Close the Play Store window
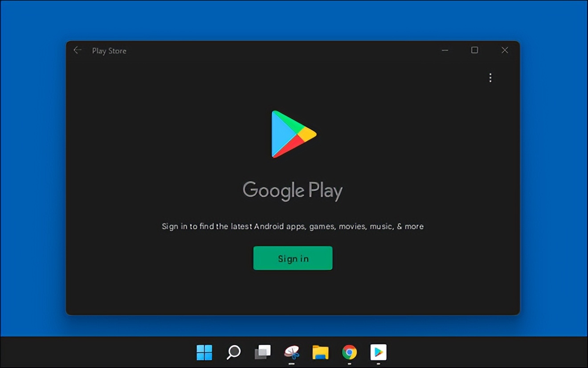 [x=504, y=50]
